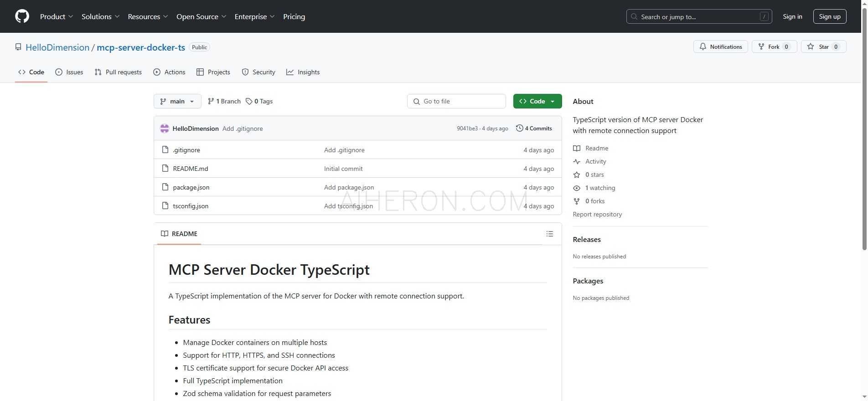Click the star icon in Star button
The width and height of the screenshot is (868, 401).
point(811,46)
